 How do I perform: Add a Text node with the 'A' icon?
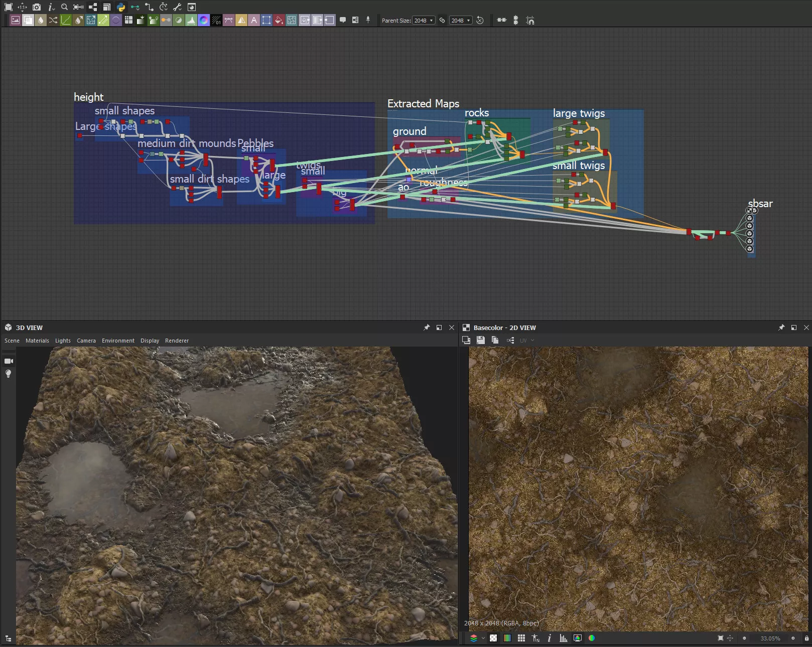tap(254, 21)
